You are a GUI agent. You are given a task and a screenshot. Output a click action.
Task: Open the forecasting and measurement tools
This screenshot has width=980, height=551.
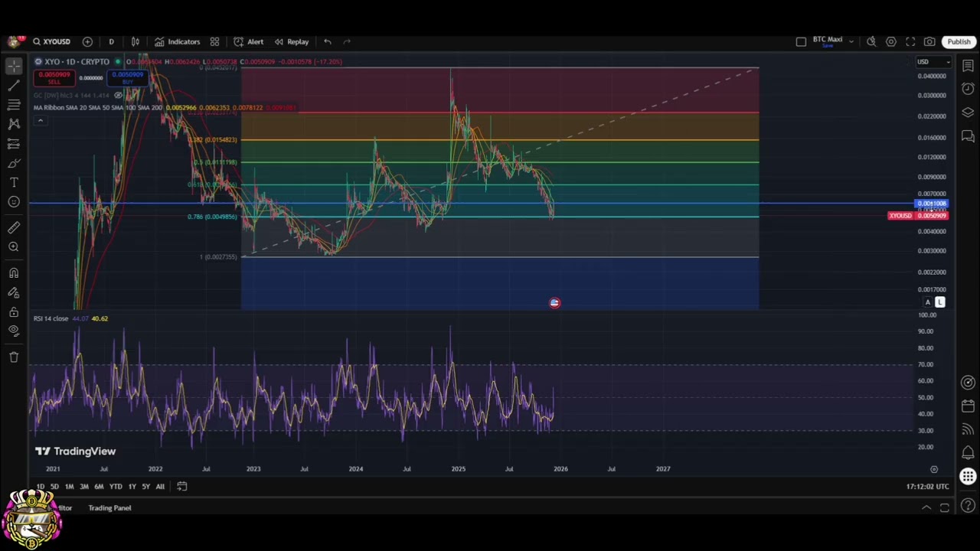pos(14,144)
